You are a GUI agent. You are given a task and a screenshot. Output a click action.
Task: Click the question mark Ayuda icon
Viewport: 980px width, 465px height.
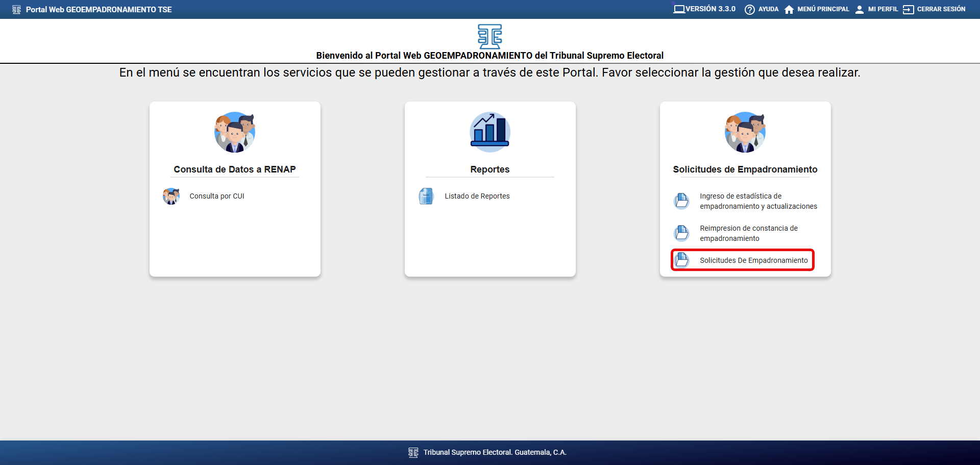[749, 10]
